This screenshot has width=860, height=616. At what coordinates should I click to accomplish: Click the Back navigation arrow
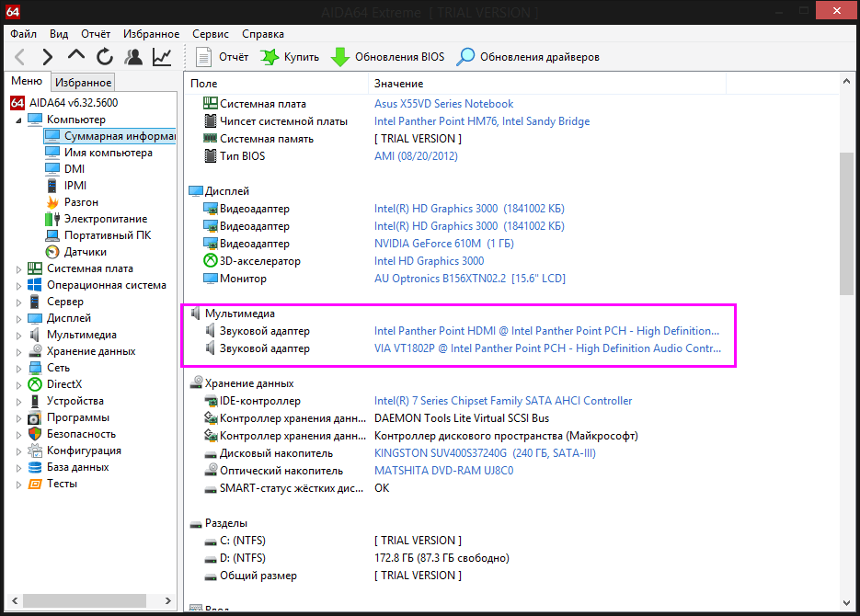coord(20,57)
